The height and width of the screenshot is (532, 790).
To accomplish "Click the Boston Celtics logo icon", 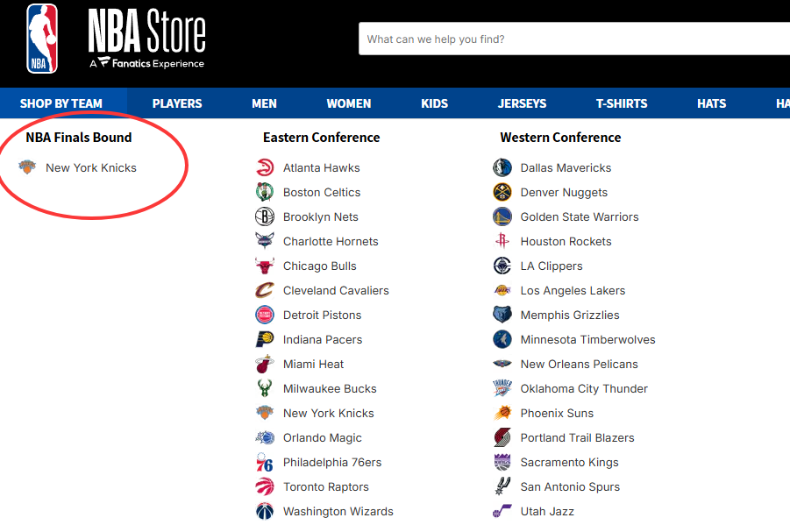I will pos(265,192).
